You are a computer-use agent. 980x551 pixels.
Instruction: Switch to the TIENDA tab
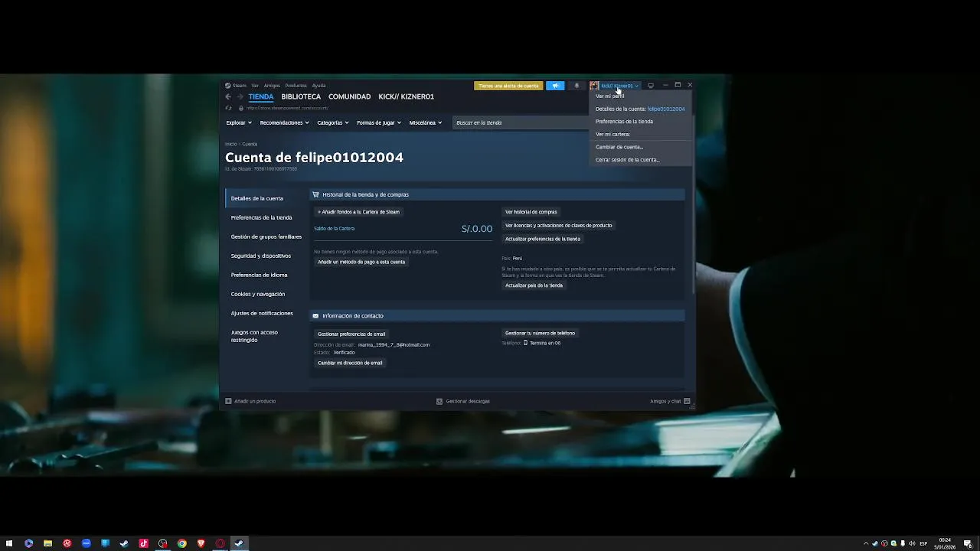tap(261, 96)
